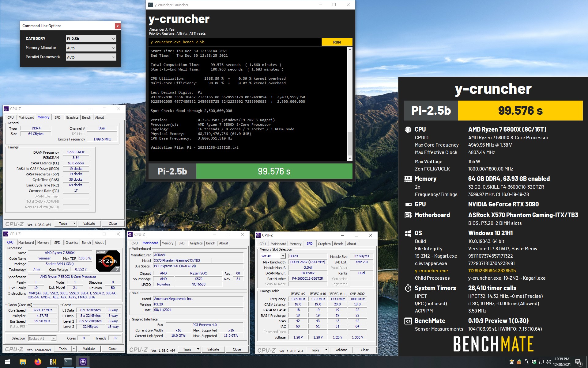The height and width of the screenshot is (368, 588).
Task: Click the console scrollbar up arrow
Action: click(350, 50)
